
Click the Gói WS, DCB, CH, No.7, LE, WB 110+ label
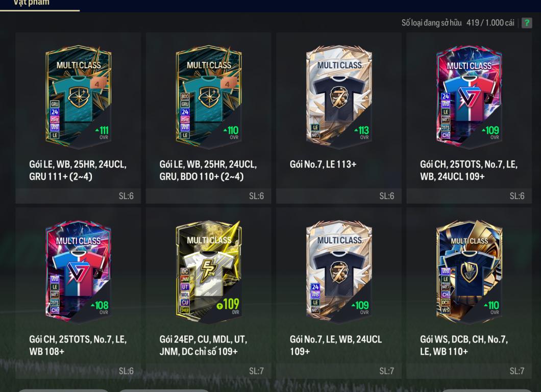click(464, 345)
